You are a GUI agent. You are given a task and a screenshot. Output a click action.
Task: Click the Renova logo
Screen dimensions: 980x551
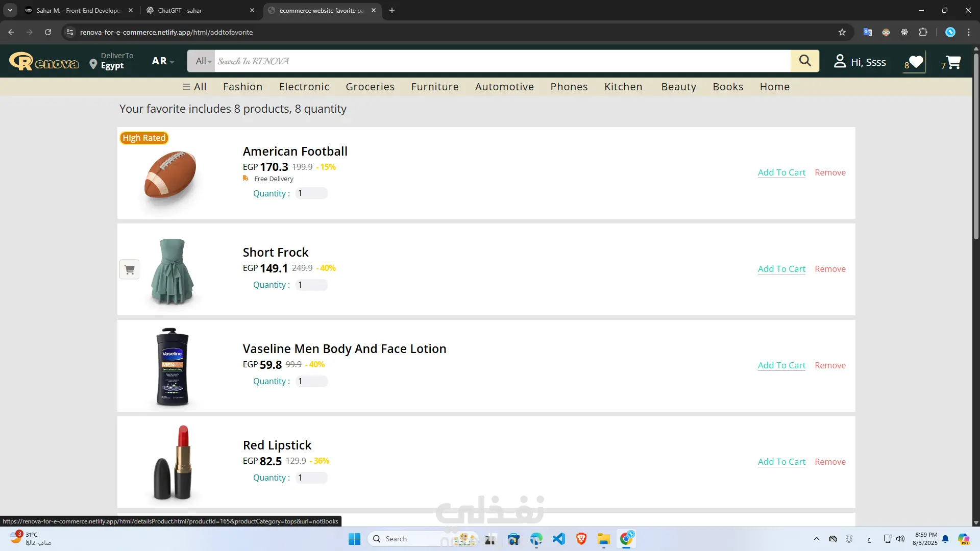click(44, 62)
